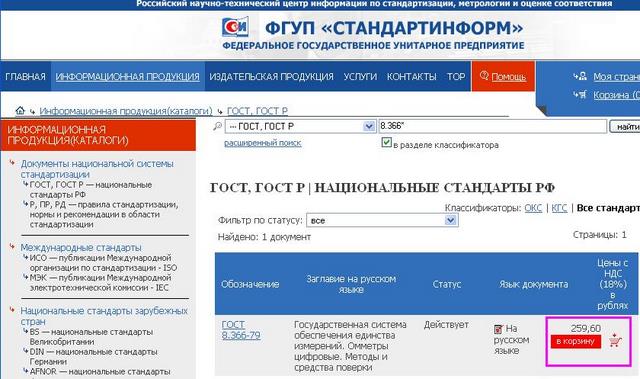Viewport: 640px width, 379px height.
Task: Click breadcrumb ГОСТ, ГОСТ Р link
Action: coord(257,111)
